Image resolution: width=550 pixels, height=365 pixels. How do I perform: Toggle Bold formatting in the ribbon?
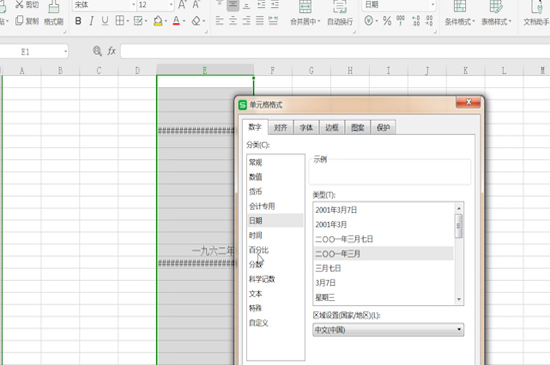click(x=78, y=21)
